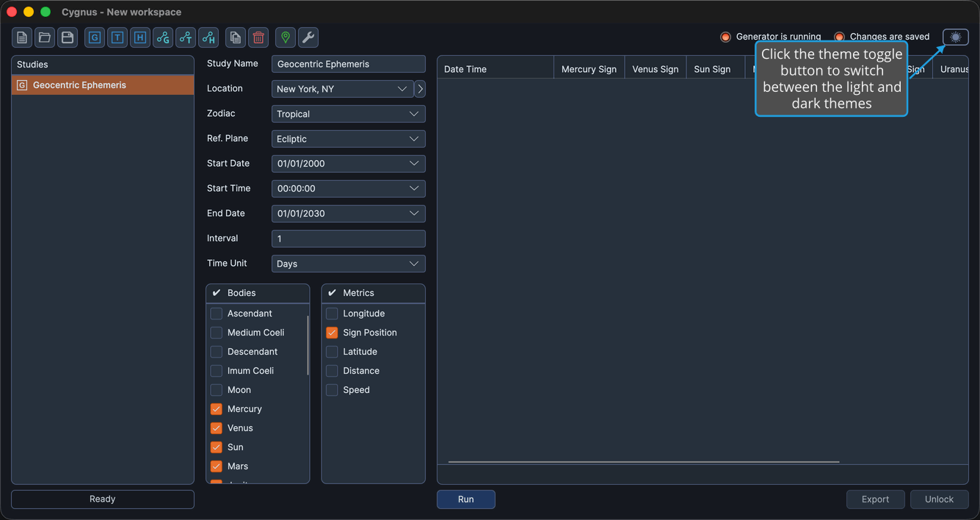The width and height of the screenshot is (980, 520).
Task: Open locations via the green map pin icon
Action: click(x=286, y=37)
